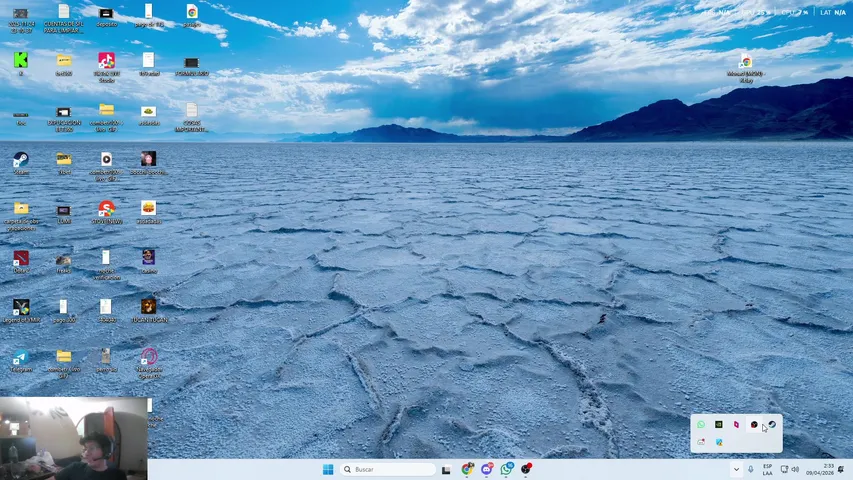Click the webcam overlay thumbnail
853x480 pixels.
pos(73,438)
